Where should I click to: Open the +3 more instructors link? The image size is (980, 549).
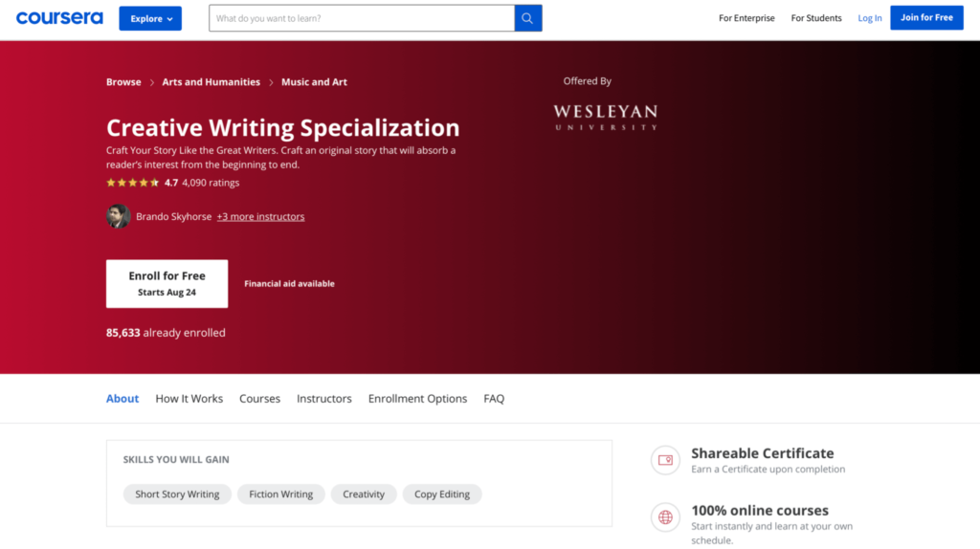260,217
